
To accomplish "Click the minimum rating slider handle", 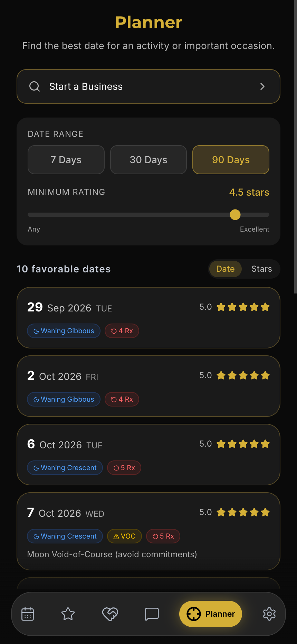I will click(x=235, y=215).
